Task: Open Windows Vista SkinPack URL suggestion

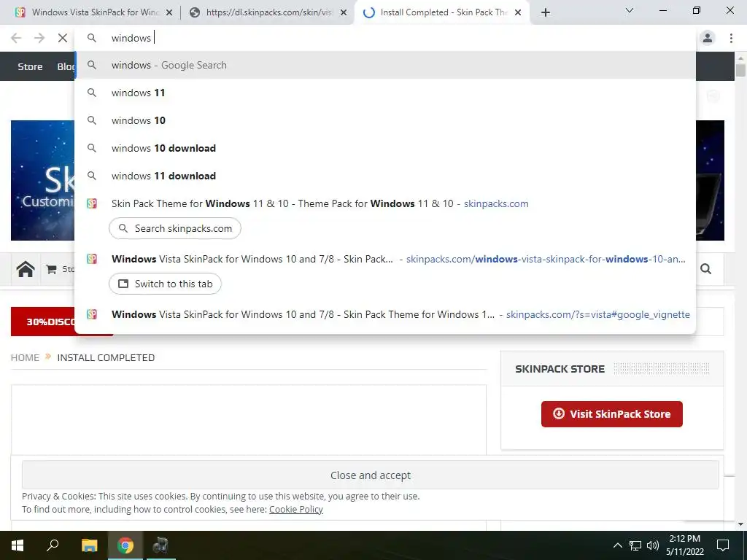Action: click(385, 259)
